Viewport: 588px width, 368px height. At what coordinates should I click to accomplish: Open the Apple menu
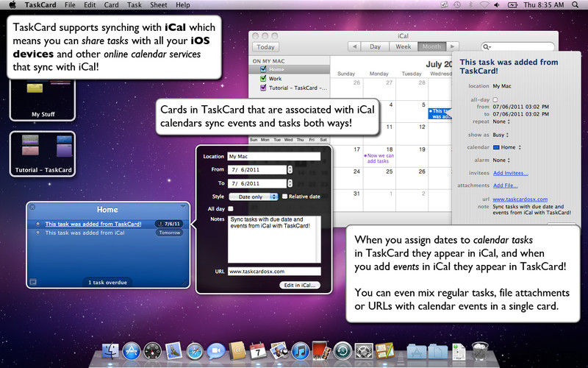[12, 5]
